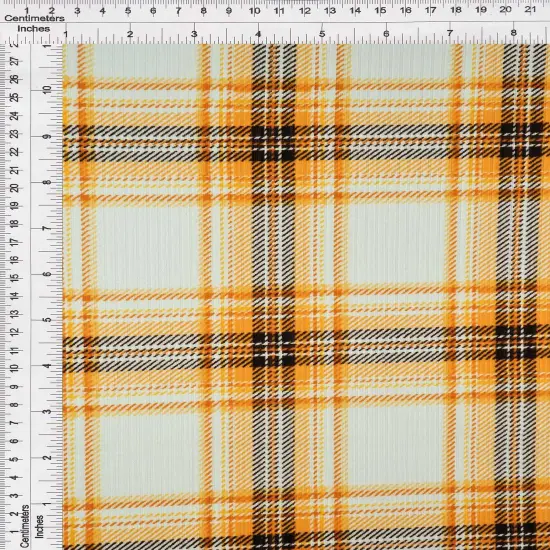Screen dimensions: 550x550
Task: Click the 6 mark on the top inches ruler
Action: [x=386, y=34]
